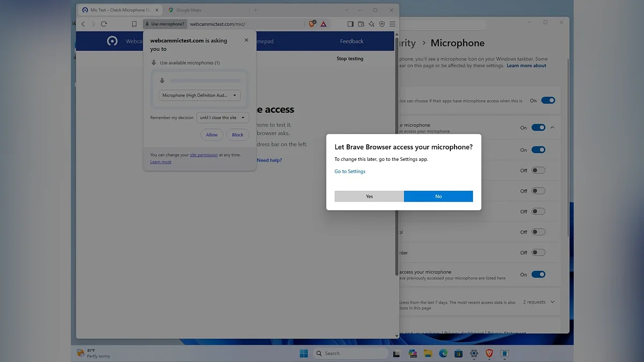Follow the Go to Settings link
This screenshot has height=362, width=644.
(350, 172)
